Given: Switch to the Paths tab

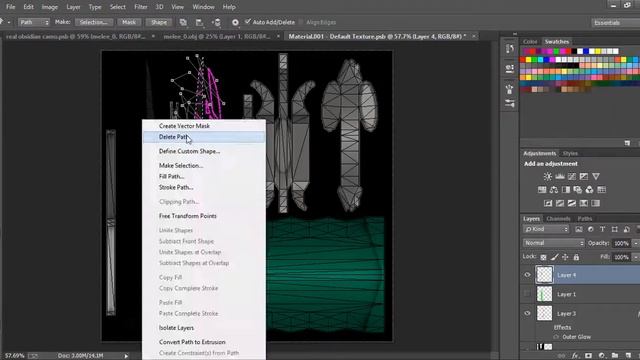Looking at the screenshot, I should click(584, 219).
